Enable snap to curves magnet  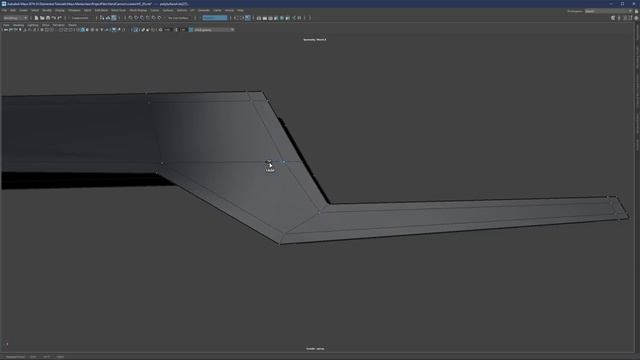click(x=136, y=18)
